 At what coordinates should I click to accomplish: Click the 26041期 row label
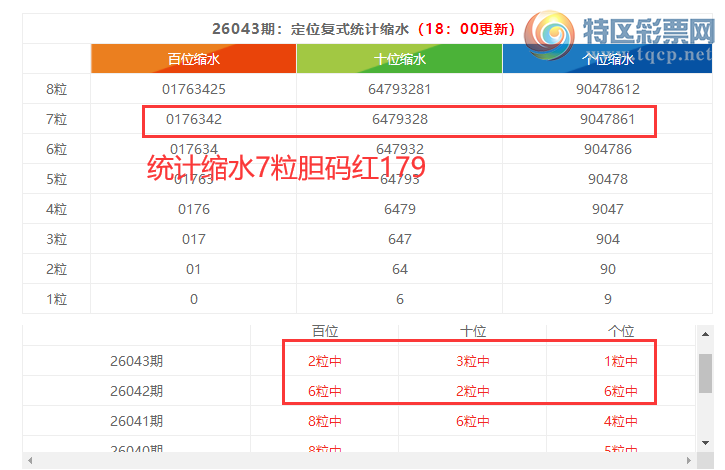pyautogui.click(x=136, y=421)
